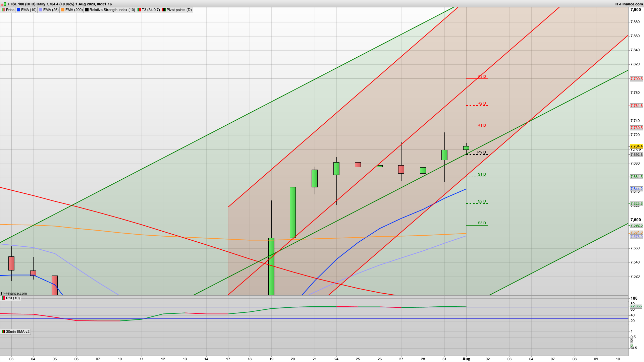Screen dimensions: 644x362
Task: Click the 7,592.5 price tag
Action: pyautogui.click(x=636, y=226)
